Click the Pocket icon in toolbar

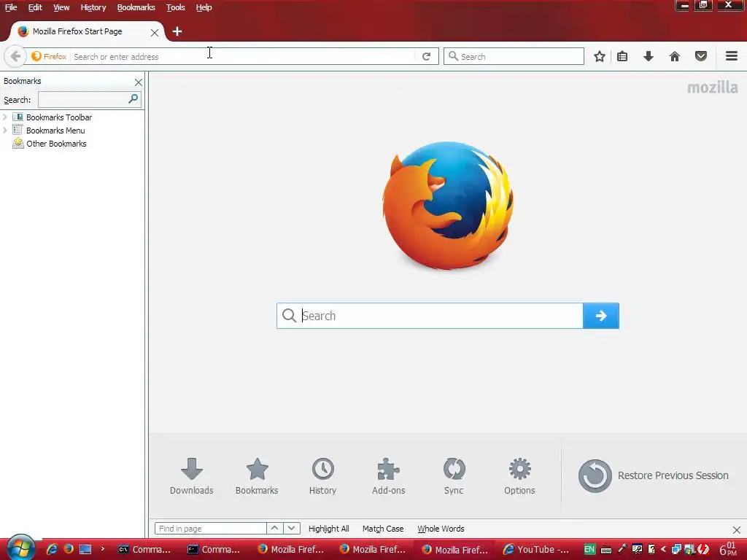tap(701, 56)
